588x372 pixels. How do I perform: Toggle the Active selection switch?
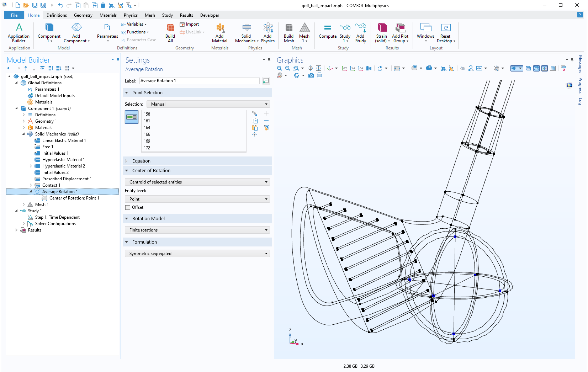[132, 117]
